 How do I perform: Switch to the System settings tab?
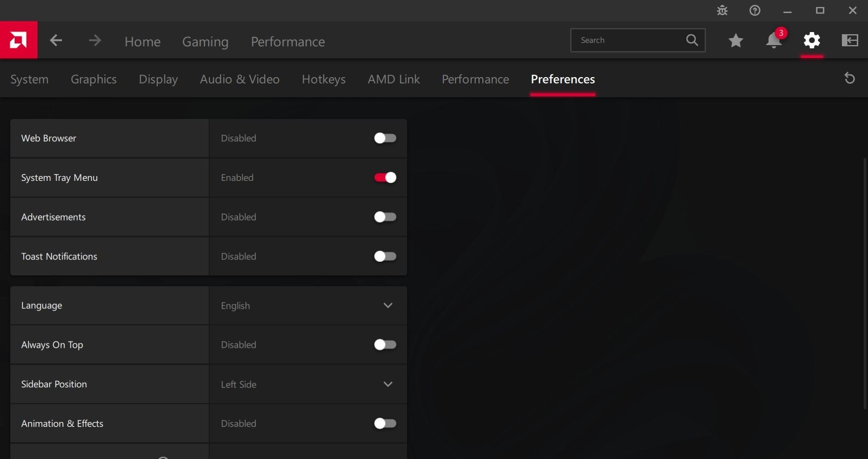pyautogui.click(x=29, y=79)
